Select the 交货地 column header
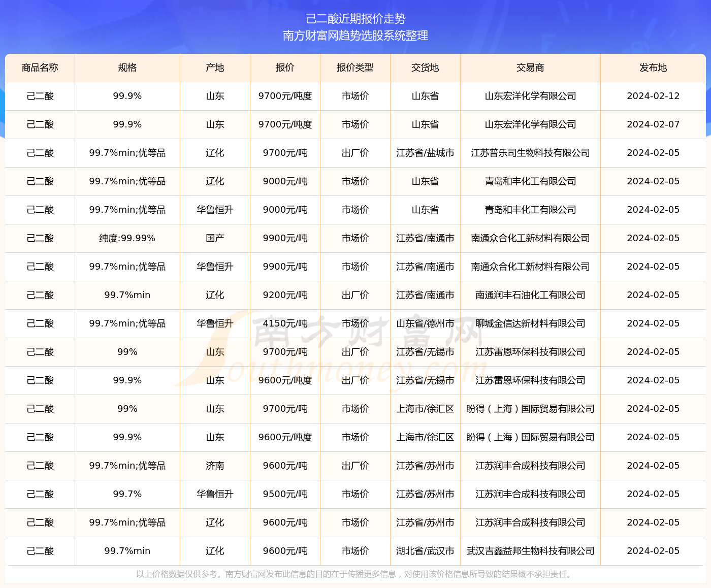The height and width of the screenshot is (588, 711). point(425,68)
